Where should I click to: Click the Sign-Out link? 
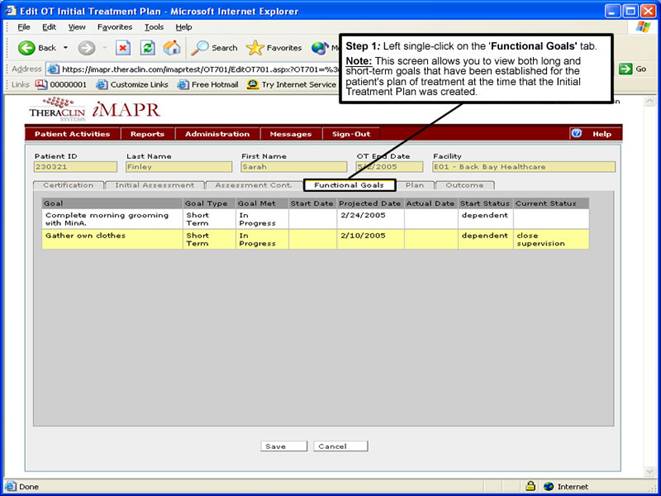(351, 134)
